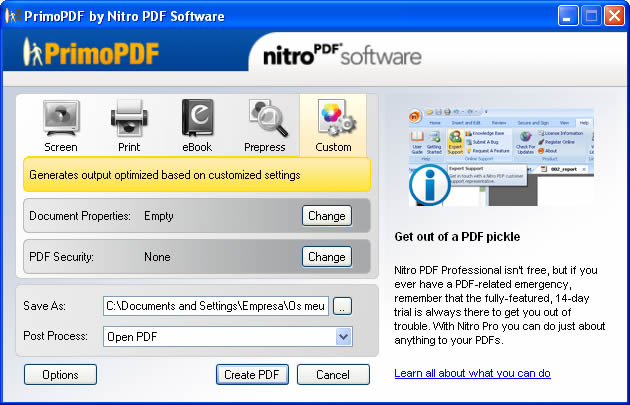
Task: Click the Create PDF button
Action: point(252,374)
